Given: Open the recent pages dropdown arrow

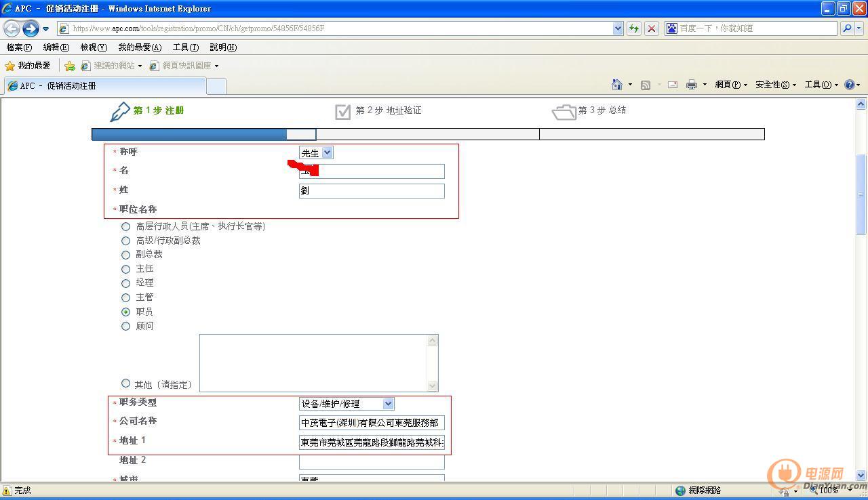Looking at the screenshot, I should [x=46, y=29].
